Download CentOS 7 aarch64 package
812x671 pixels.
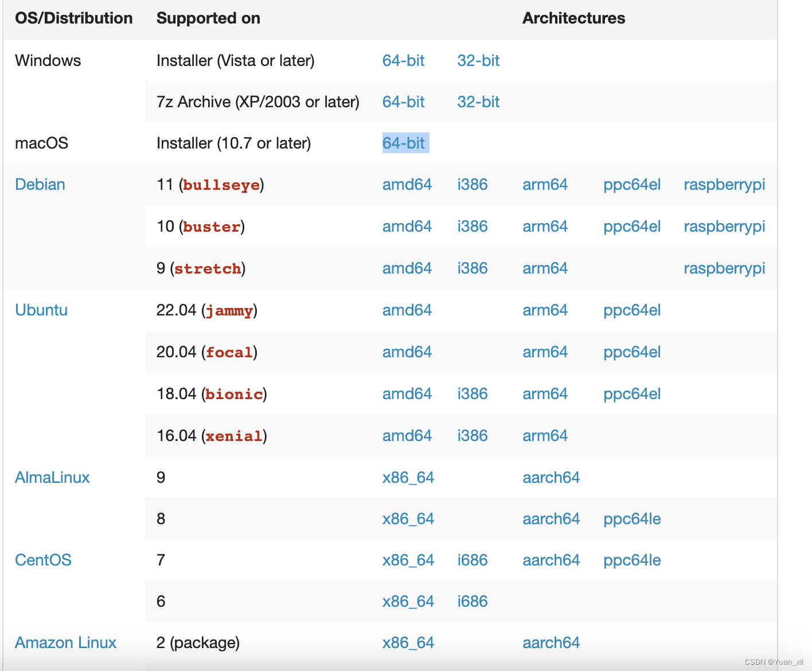551,560
